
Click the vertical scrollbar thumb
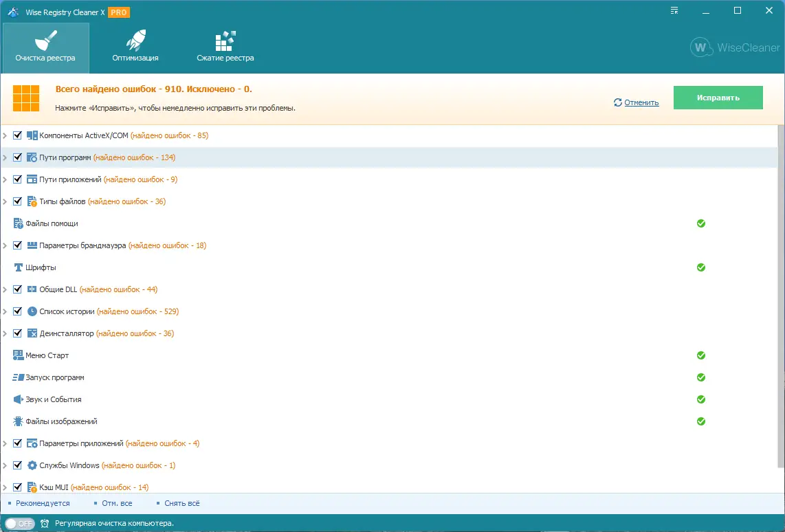(781, 296)
